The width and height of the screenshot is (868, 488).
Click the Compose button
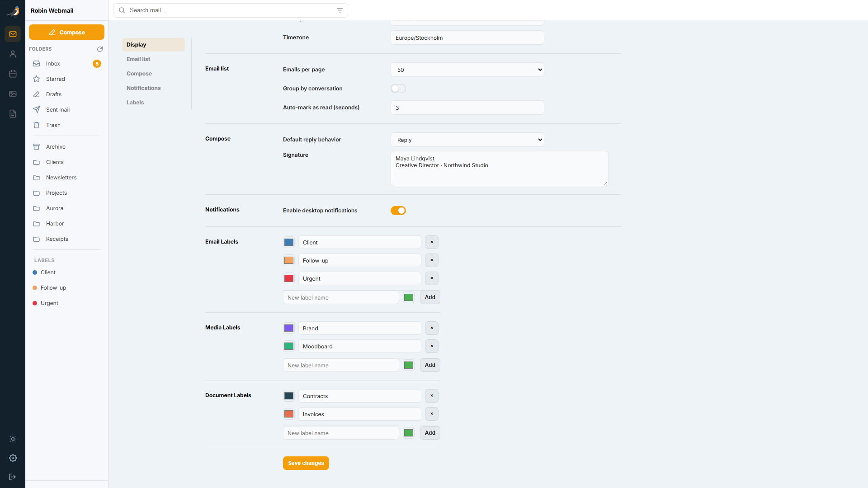point(66,32)
